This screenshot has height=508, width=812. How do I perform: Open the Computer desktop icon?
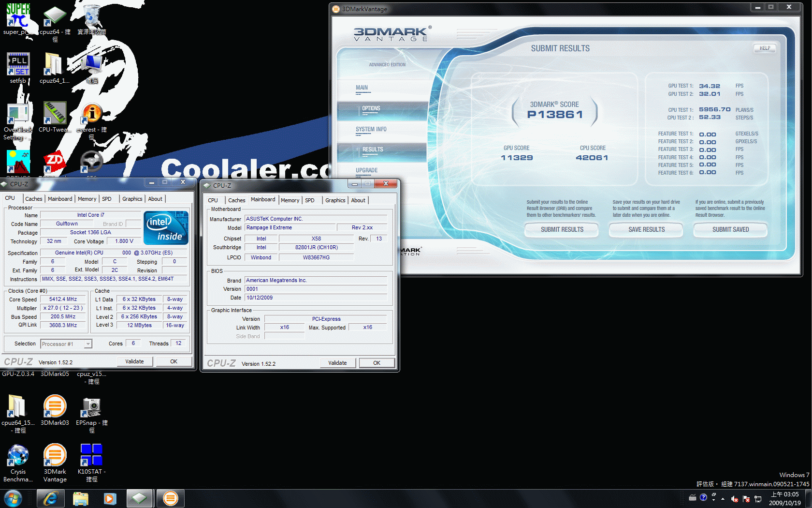click(x=92, y=68)
